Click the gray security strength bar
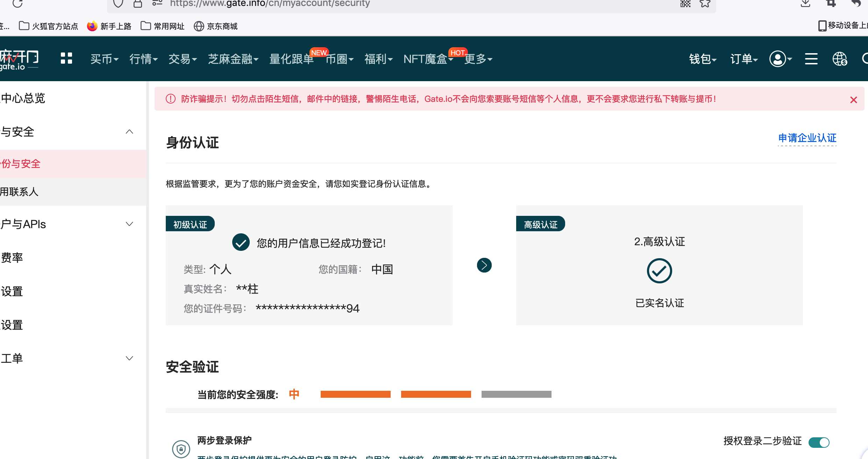The height and width of the screenshot is (459, 868). 516,394
